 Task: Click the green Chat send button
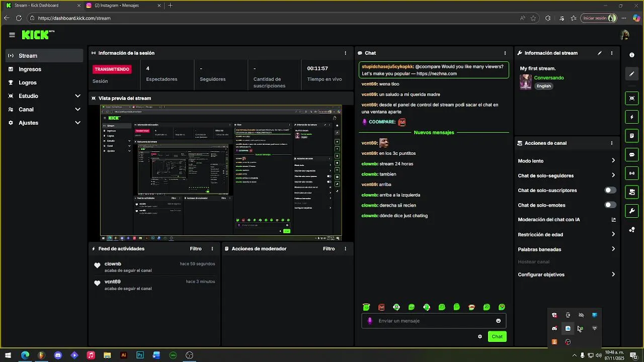coord(497,337)
